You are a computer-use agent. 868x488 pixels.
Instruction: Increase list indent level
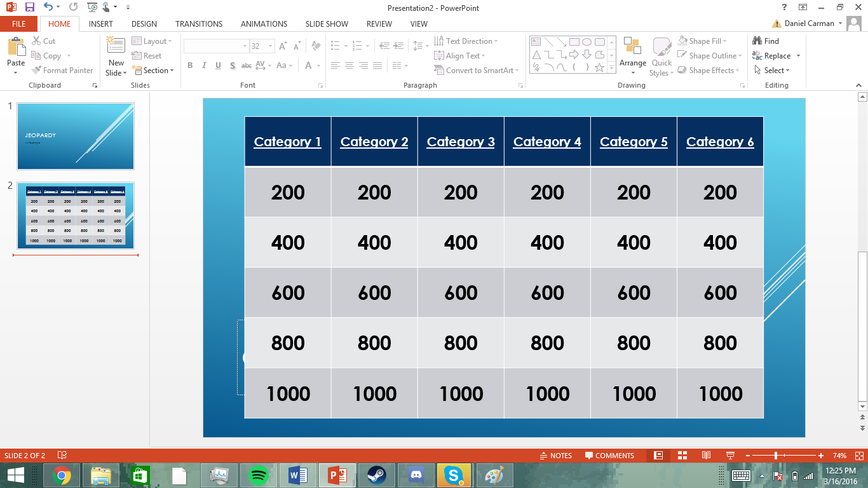coord(398,46)
